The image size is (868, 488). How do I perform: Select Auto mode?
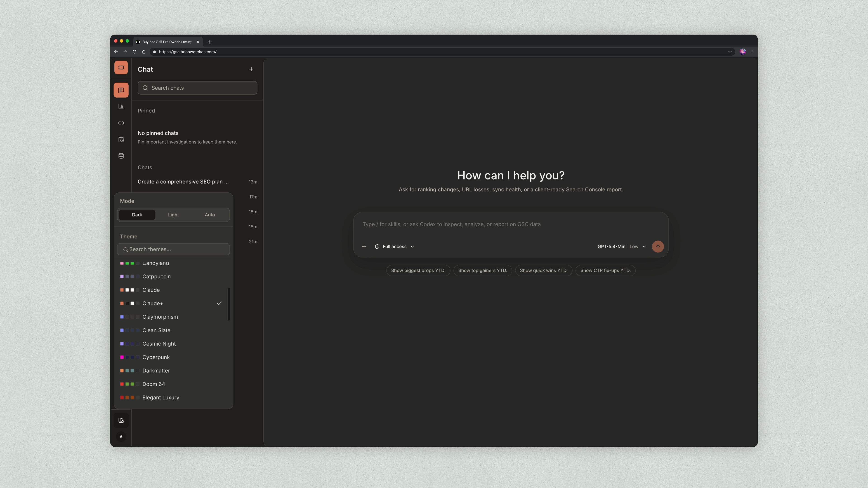210,215
